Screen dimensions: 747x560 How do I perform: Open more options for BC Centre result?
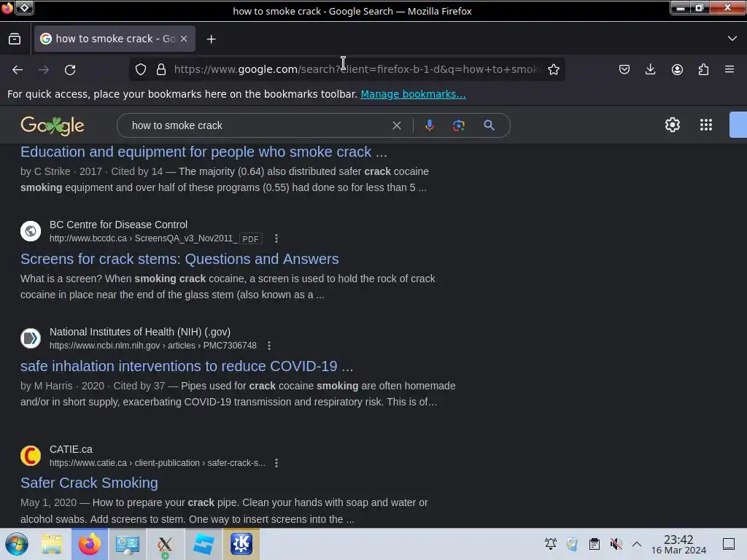click(276, 238)
